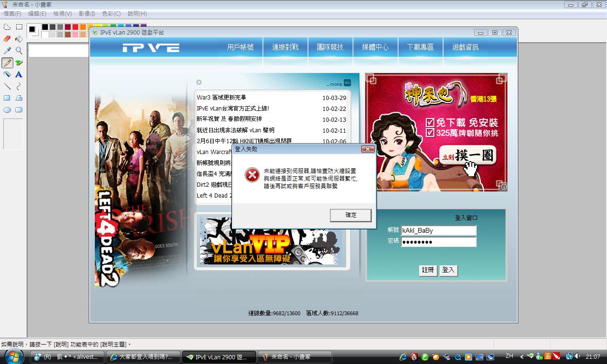
Task: Click the Windows Start button
Action: [14, 356]
